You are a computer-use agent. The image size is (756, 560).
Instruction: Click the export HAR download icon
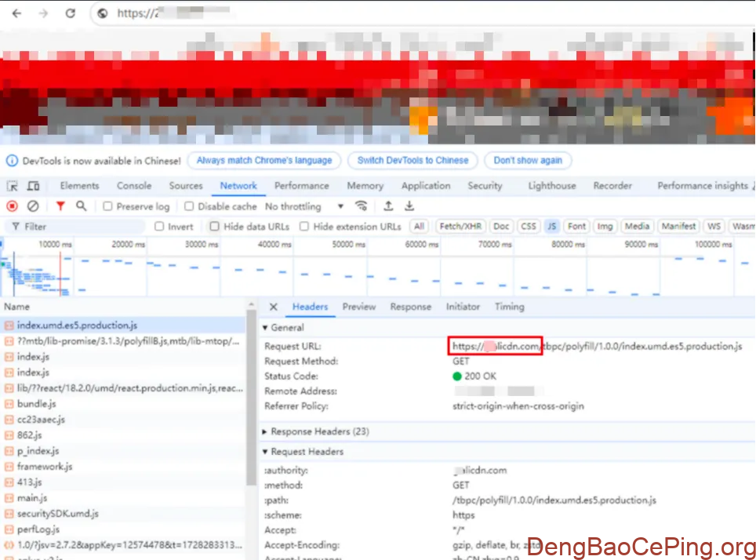(x=409, y=206)
